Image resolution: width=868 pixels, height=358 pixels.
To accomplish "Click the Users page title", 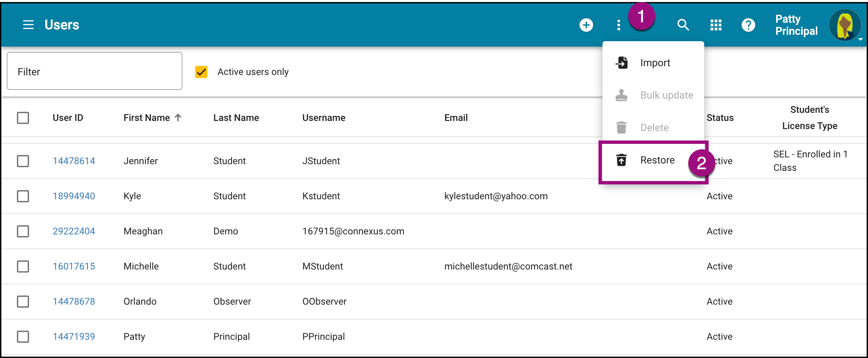I will [62, 25].
